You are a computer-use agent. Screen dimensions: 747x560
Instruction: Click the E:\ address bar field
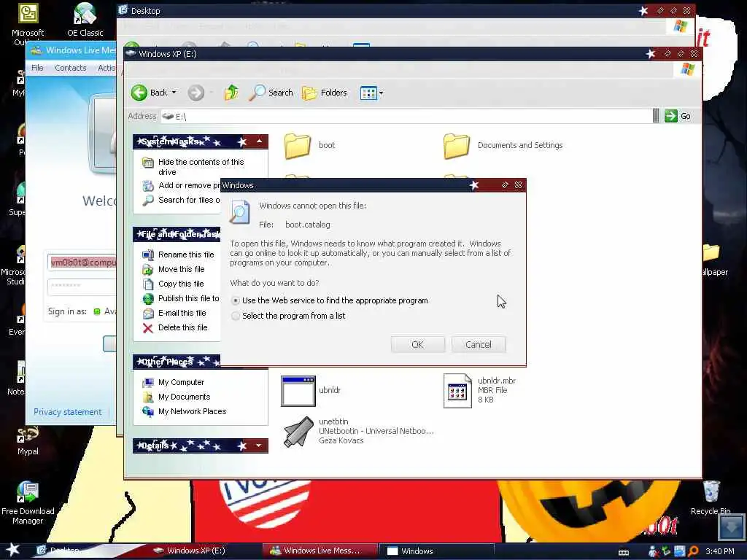(406, 116)
